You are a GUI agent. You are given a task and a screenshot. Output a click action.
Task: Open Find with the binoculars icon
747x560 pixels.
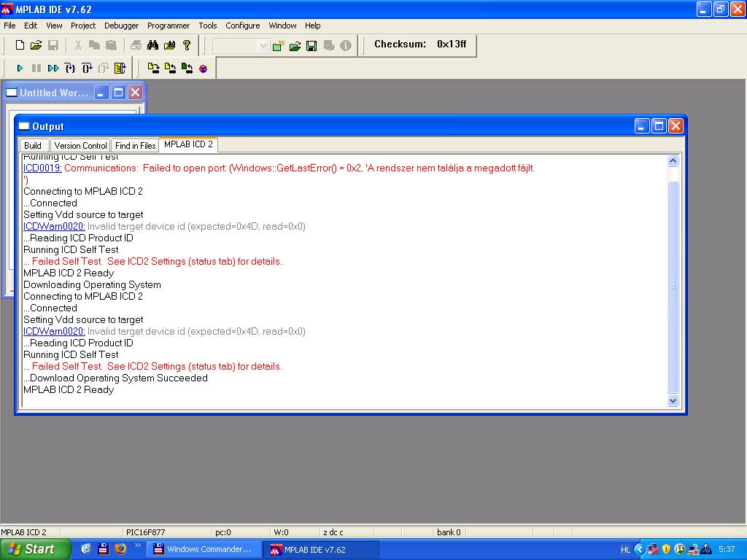click(152, 45)
